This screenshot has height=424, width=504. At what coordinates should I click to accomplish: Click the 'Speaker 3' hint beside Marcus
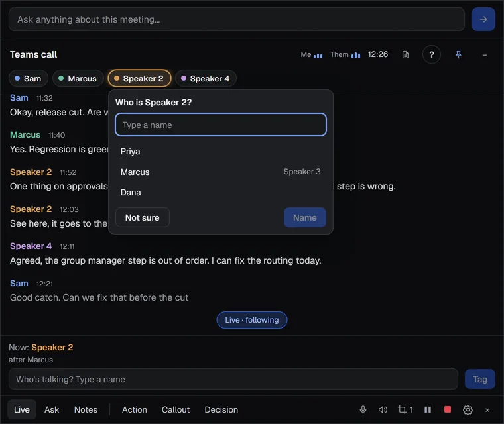[x=302, y=172]
